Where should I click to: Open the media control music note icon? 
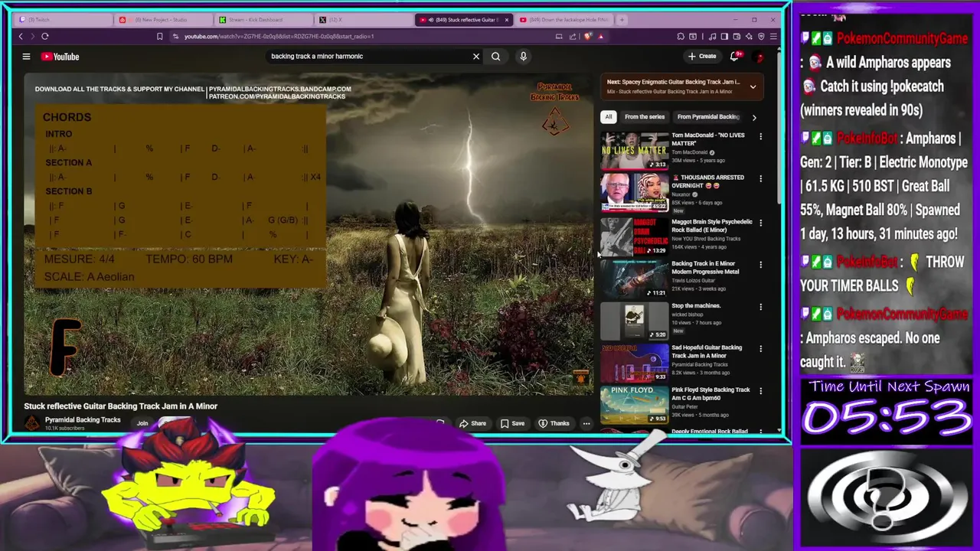tap(714, 36)
